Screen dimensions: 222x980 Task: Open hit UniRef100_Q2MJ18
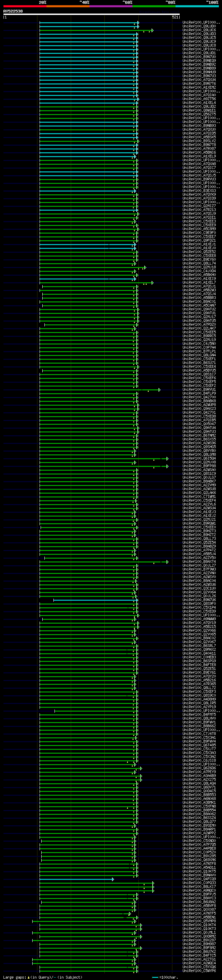(199, 267)
